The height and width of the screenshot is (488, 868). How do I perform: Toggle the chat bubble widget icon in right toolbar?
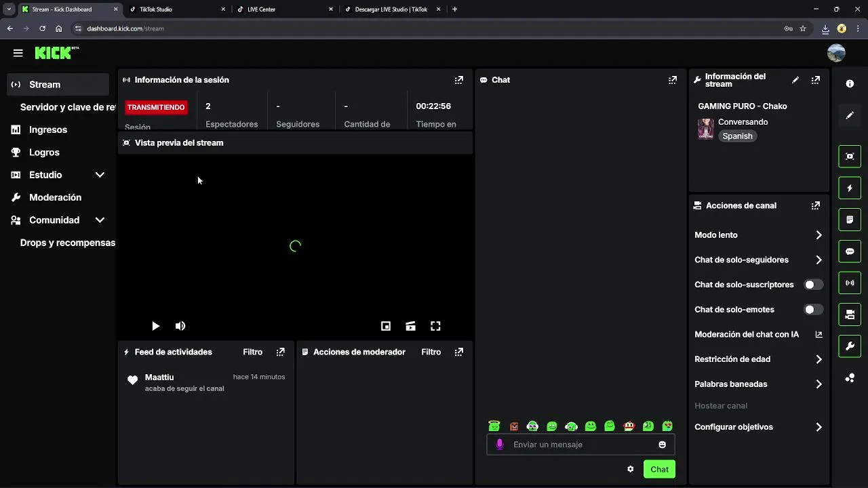[x=850, y=251]
